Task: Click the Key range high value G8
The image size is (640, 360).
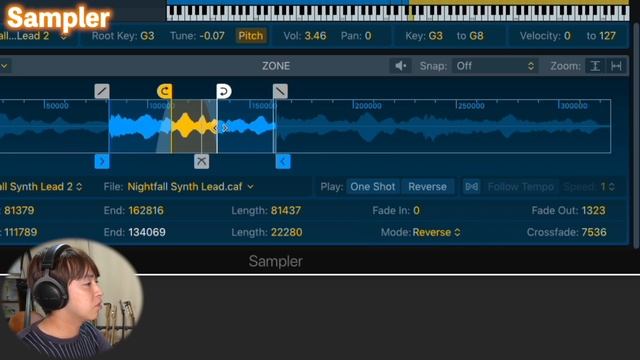Action: (x=476, y=36)
